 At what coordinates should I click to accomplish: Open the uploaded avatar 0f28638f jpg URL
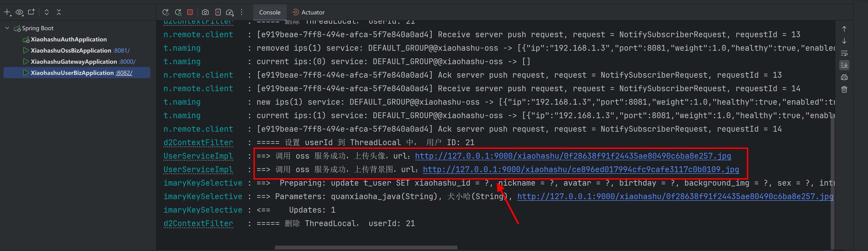pyautogui.click(x=573, y=156)
